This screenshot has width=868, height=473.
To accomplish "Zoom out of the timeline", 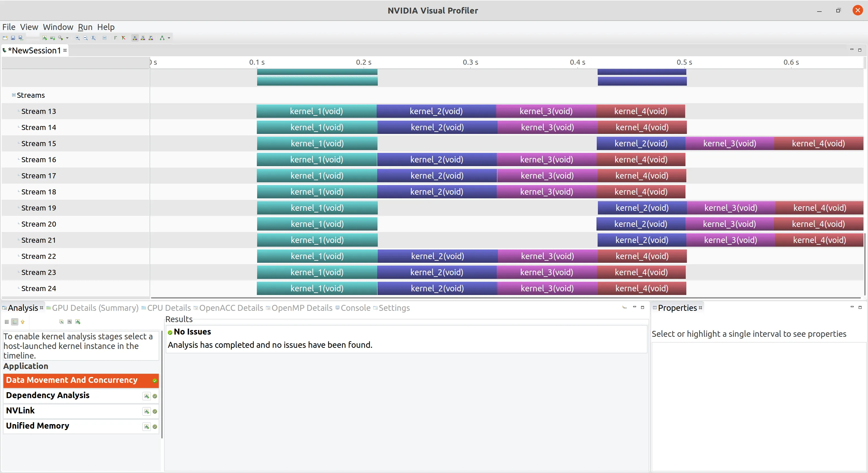I will (x=86, y=38).
